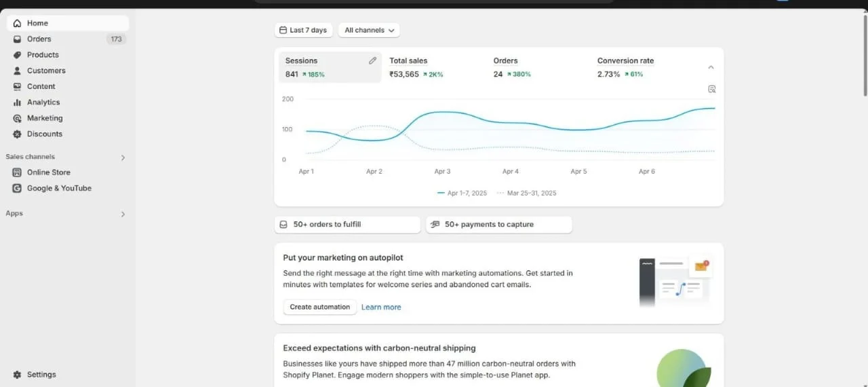Click the Create automation button

319,307
